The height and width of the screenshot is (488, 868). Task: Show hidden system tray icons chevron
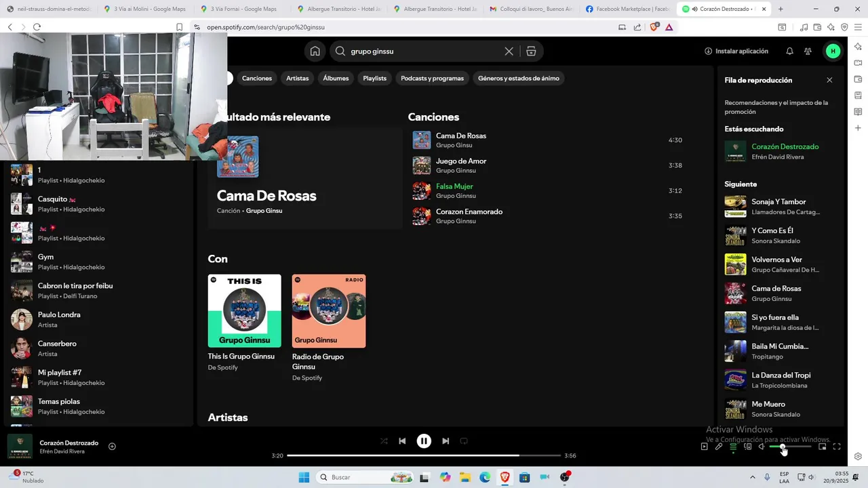[752, 477]
